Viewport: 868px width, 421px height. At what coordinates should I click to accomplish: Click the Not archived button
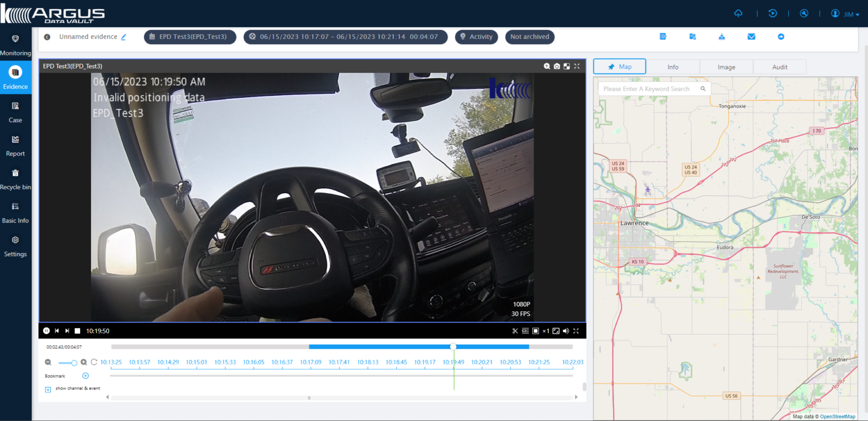coord(530,37)
